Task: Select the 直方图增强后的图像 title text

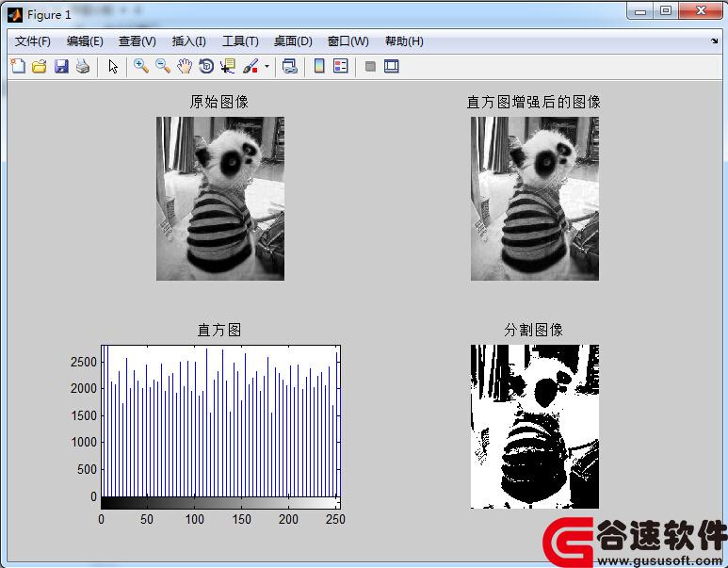Action: [534, 102]
